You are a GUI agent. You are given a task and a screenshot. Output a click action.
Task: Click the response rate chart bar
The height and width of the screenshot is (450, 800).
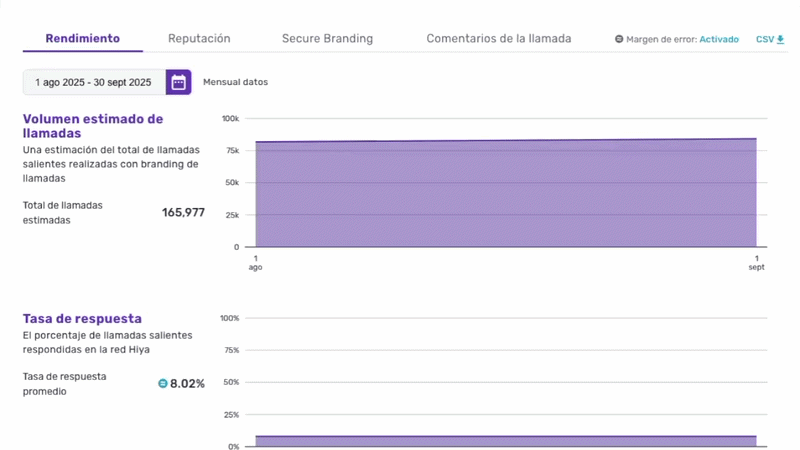[505, 441]
